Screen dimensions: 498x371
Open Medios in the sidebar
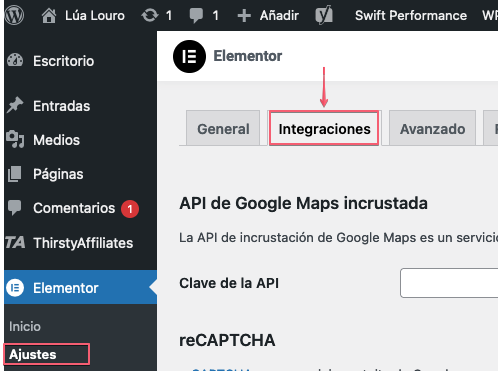(x=56, y=140)
